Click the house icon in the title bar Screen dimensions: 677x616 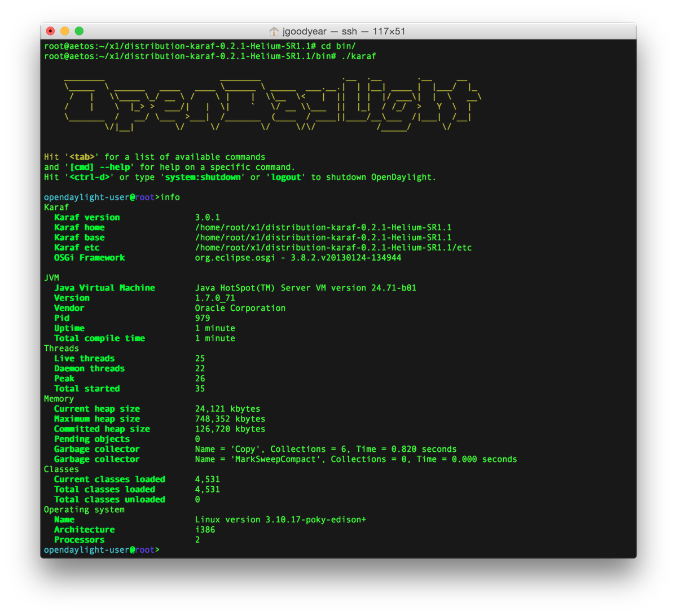274,31
